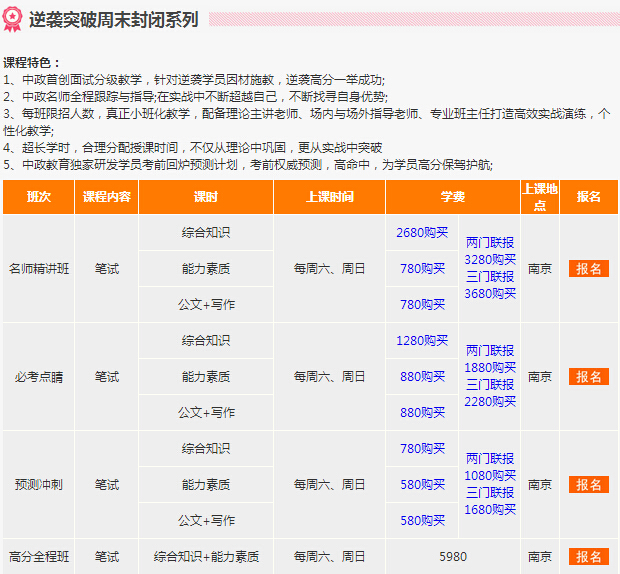Screen dimensions: 620x574
Task: Open 880购买 for 必考点睛 公文+写作
Action: 422,412
